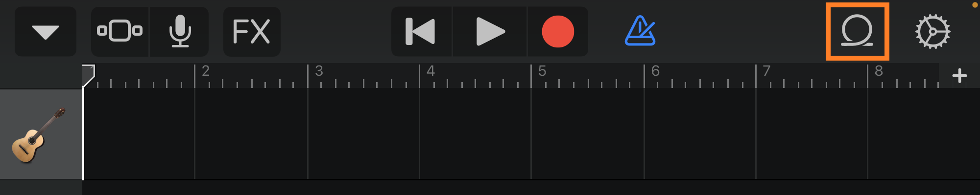Click bar 6 on the ruler
This screenshot has height=195, width=980.
tap(655, 71)
